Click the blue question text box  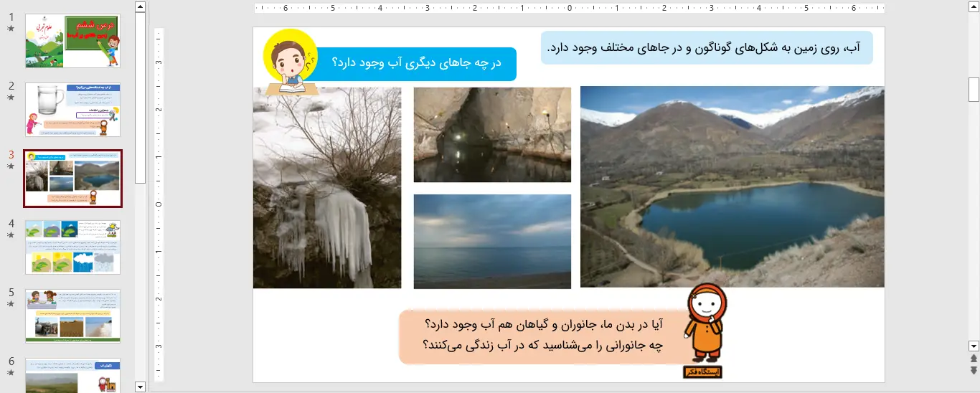(416, 64)
